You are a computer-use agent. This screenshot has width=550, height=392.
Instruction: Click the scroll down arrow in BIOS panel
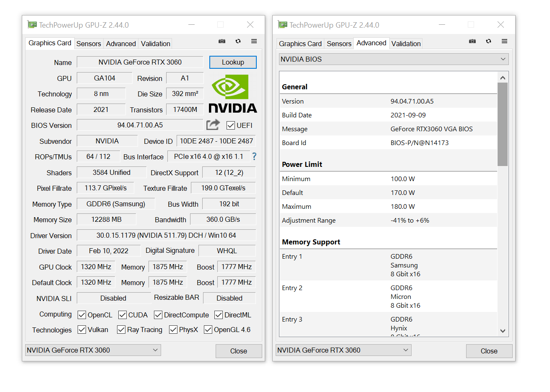pyautogui.click(x=503, y=331)
